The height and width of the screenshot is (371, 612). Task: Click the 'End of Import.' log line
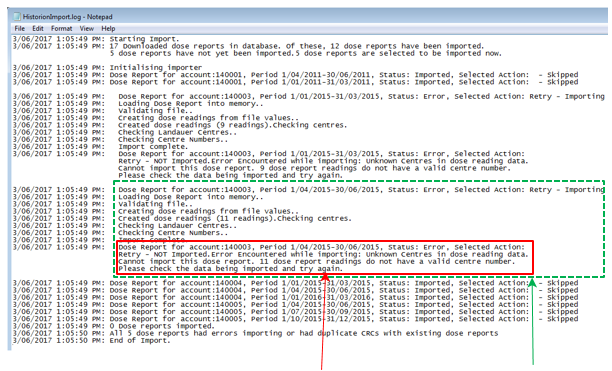coord(91,341)
